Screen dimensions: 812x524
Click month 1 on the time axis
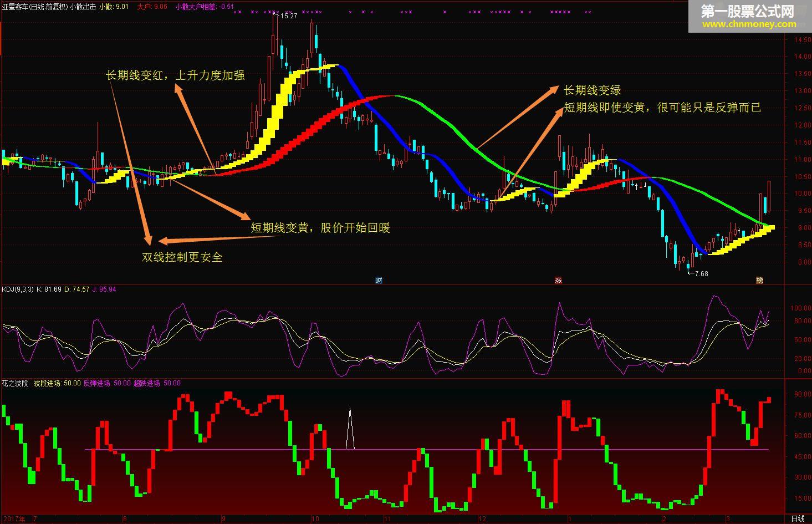[570, 519]
